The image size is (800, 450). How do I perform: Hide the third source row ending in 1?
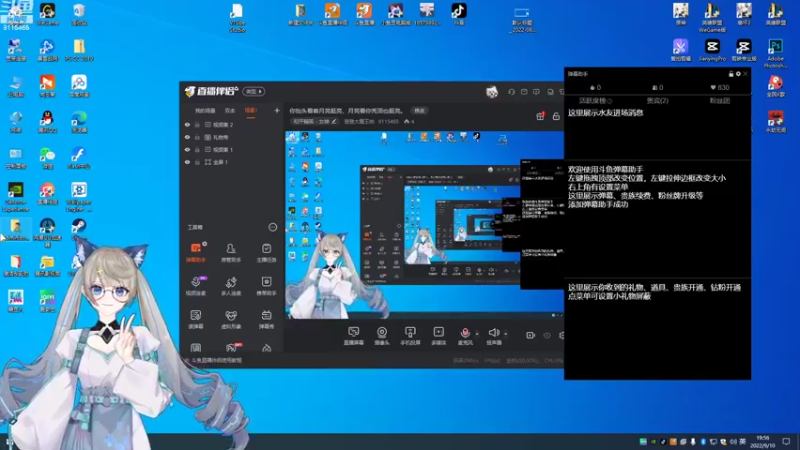pos(187,149)
